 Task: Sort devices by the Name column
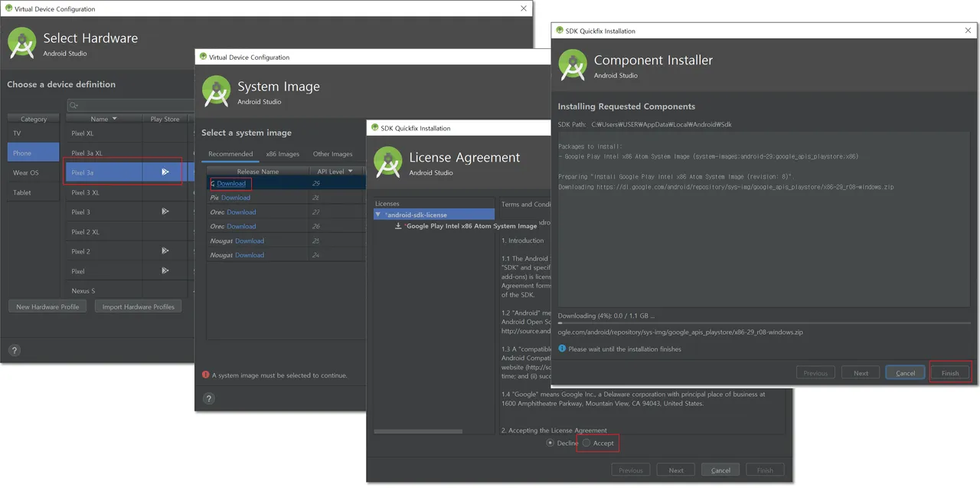[x=103, y=119]
